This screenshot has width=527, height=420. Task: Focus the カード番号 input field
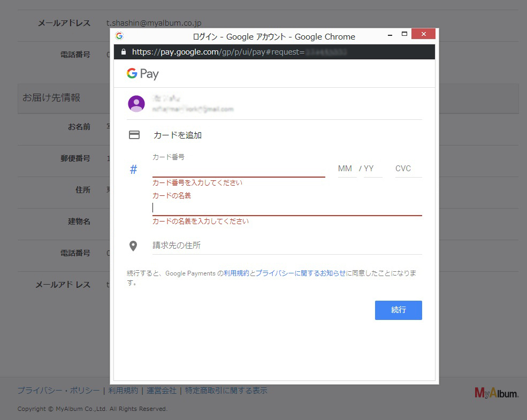tap(238, 170)
